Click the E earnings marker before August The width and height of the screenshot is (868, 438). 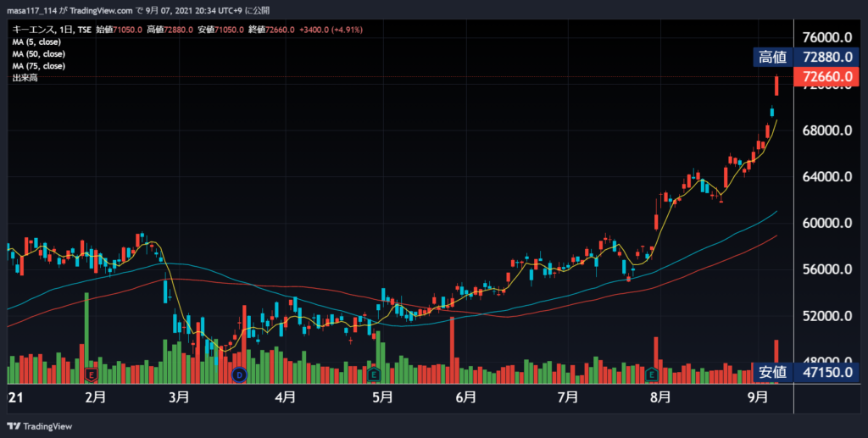point(652,374)
